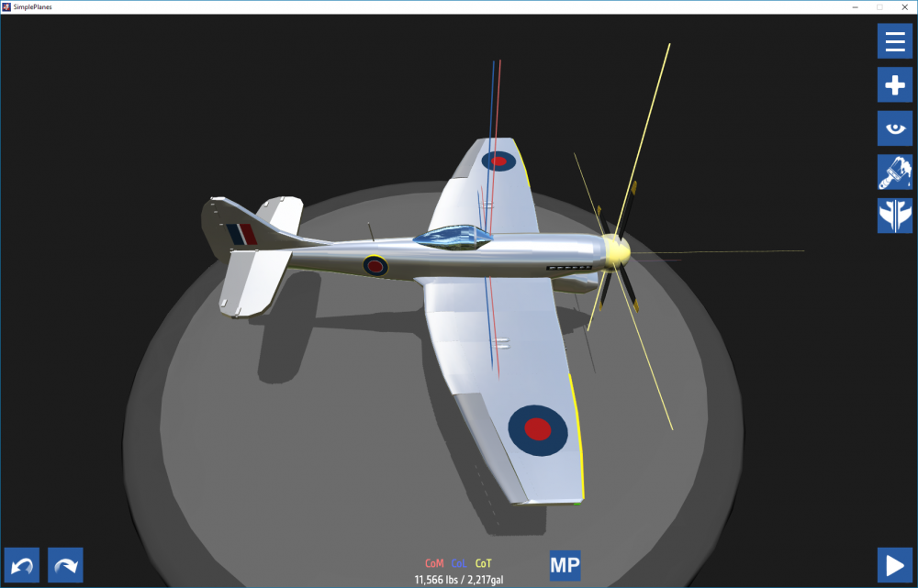Select the yellow propeller spinner
This screenshot has width=918, height=588.
[616, 252]
